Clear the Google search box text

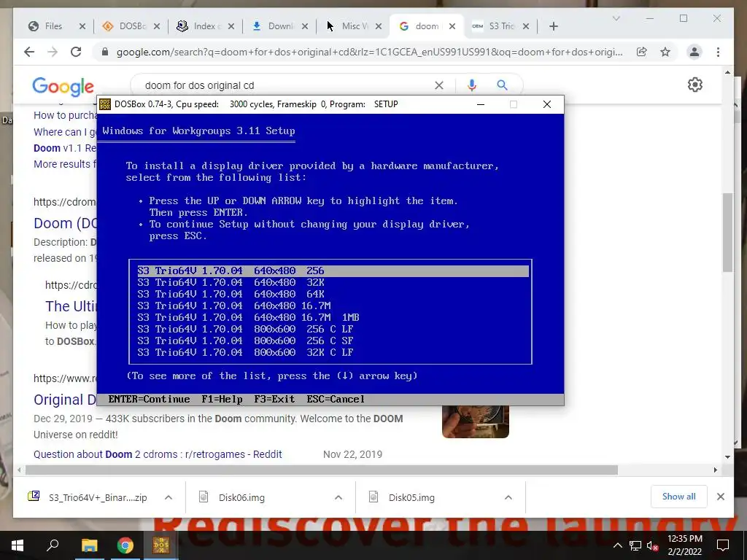tap(438, 85)
